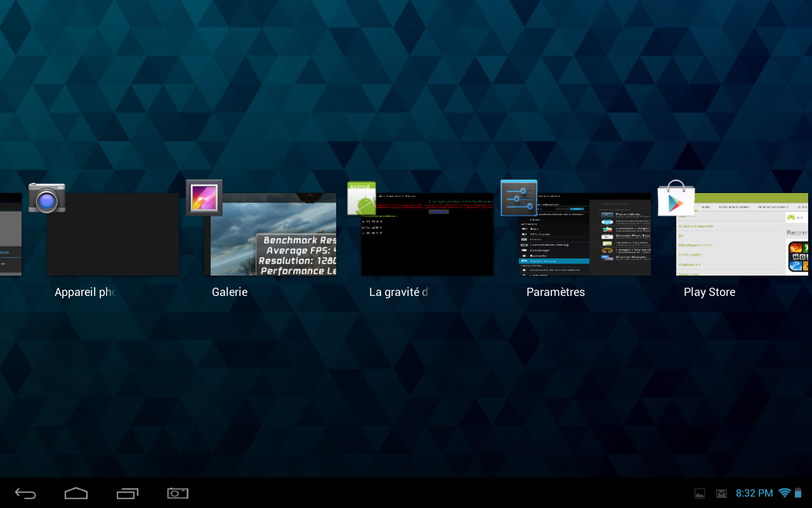This screenshot has height=508, width=812.
Task: Select the 'Appareil pho' label
Action: (x=84, y=293)
